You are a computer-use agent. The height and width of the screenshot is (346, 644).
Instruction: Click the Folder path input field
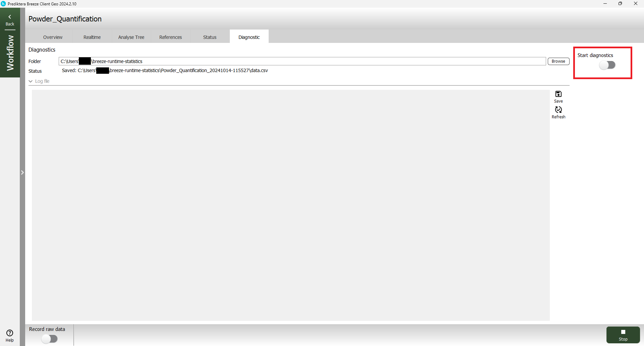(x=302, y=61)
